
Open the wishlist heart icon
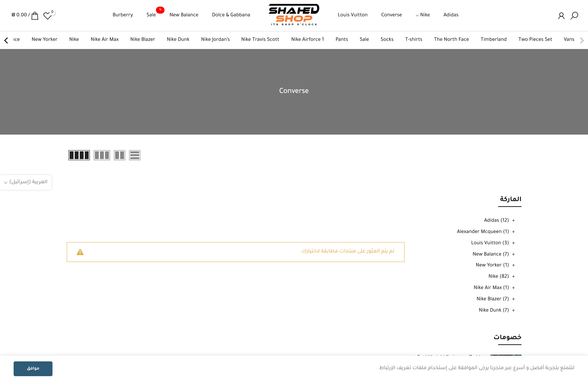pos(47,16)
